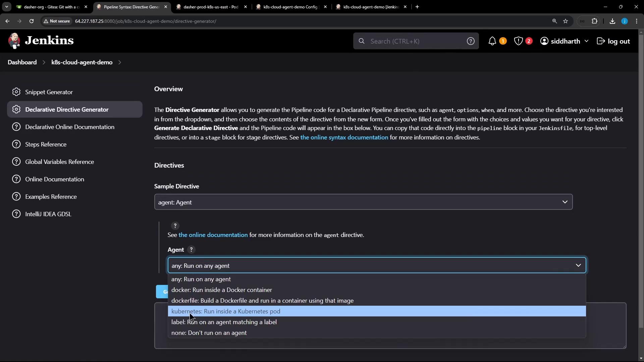
Task: Open the security warnings shield icon
Action: [519, 41]
